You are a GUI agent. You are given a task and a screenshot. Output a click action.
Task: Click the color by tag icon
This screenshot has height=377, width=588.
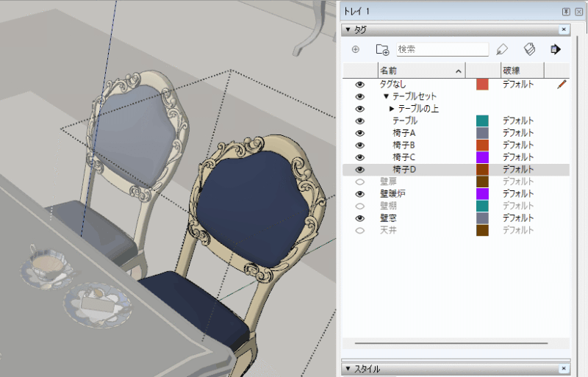(x=529, y=49)
